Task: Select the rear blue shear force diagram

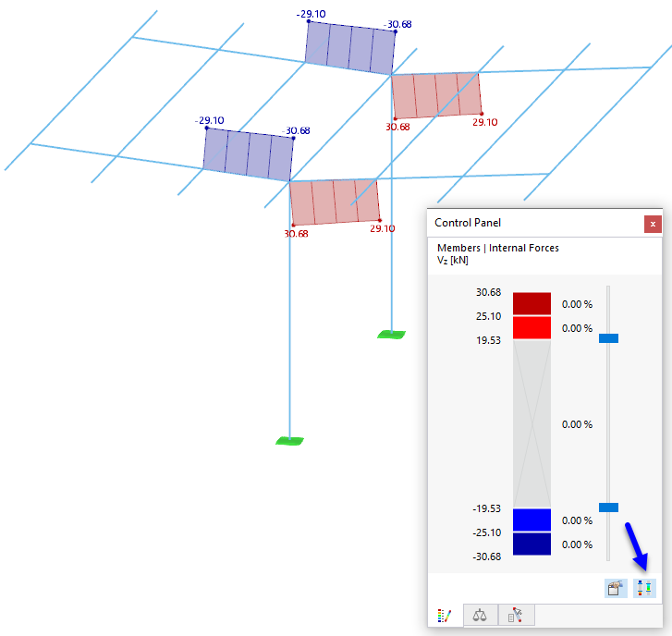Action: [350, 47]
